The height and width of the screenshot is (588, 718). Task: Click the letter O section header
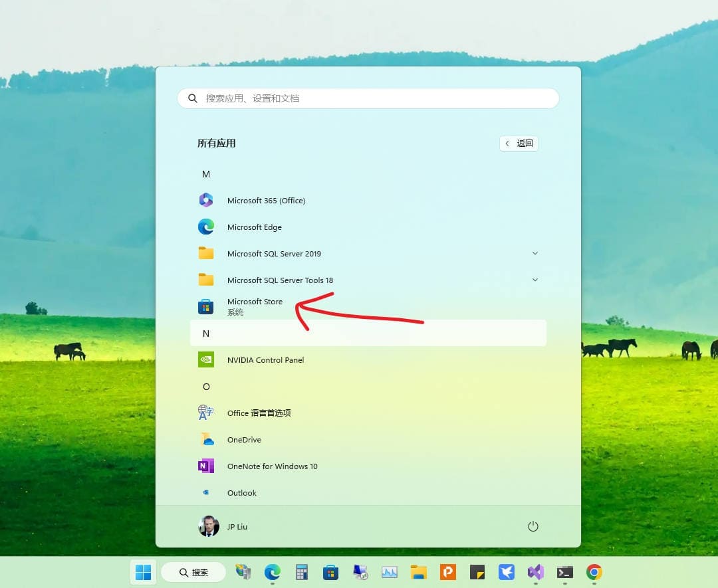(206, 387)
